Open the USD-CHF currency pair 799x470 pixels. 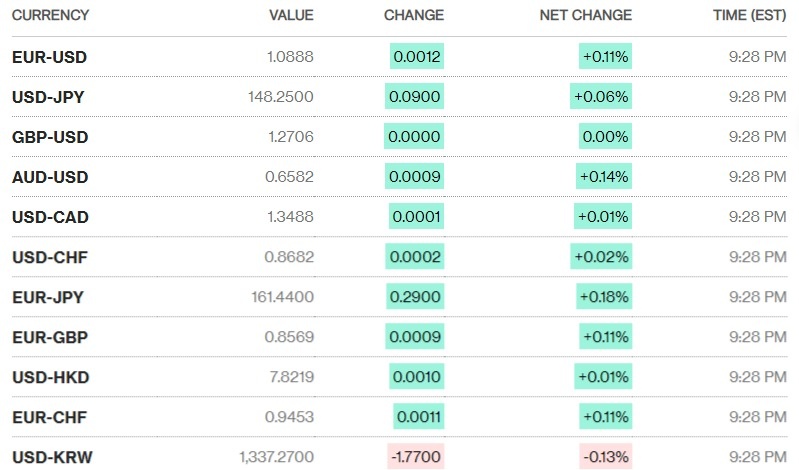click(50, 257)
